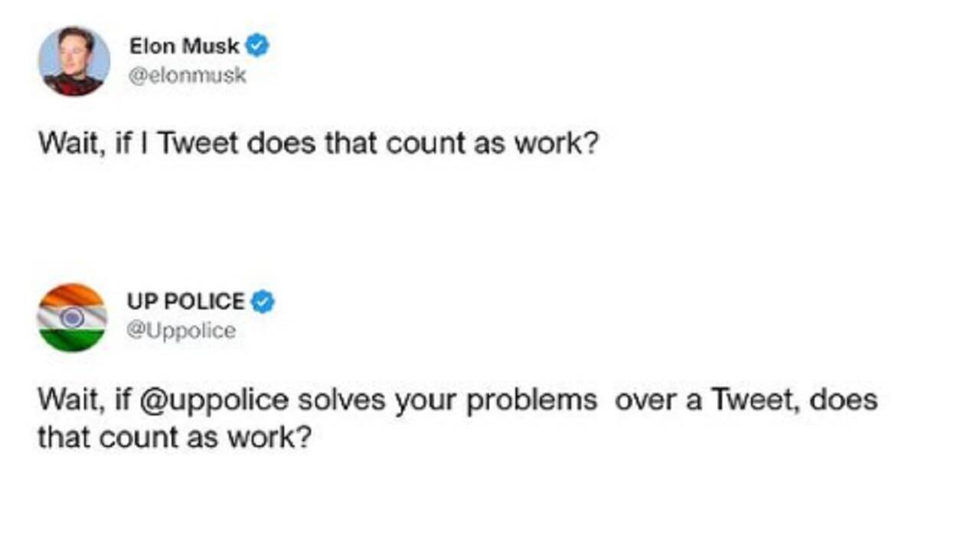
Task: Click the word "problems" in UP POLICE's tweet
Action: 531,400
